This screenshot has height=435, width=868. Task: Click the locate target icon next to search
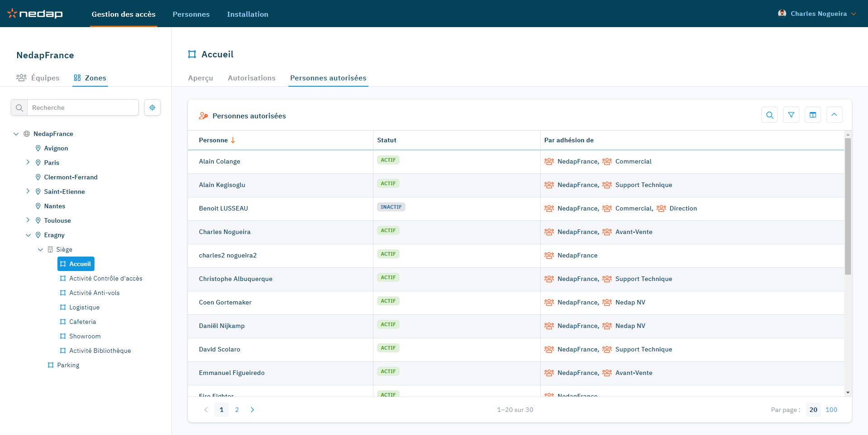[152, 108]
